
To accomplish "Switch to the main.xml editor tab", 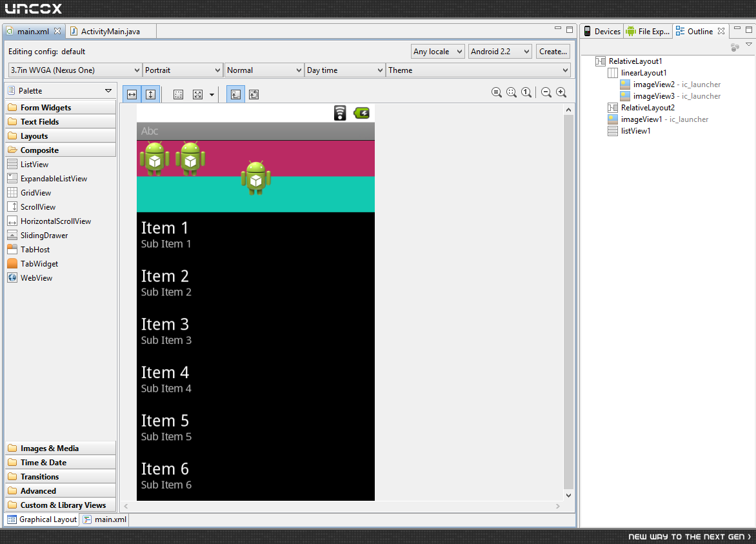I will 33,32.
